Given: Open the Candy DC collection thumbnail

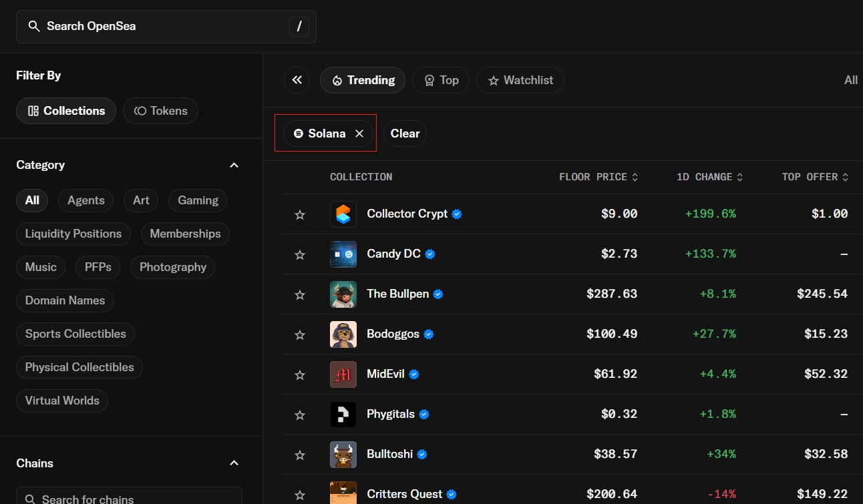Looking at the screenshot, I should pyautogui.click(x=343, y=254).
